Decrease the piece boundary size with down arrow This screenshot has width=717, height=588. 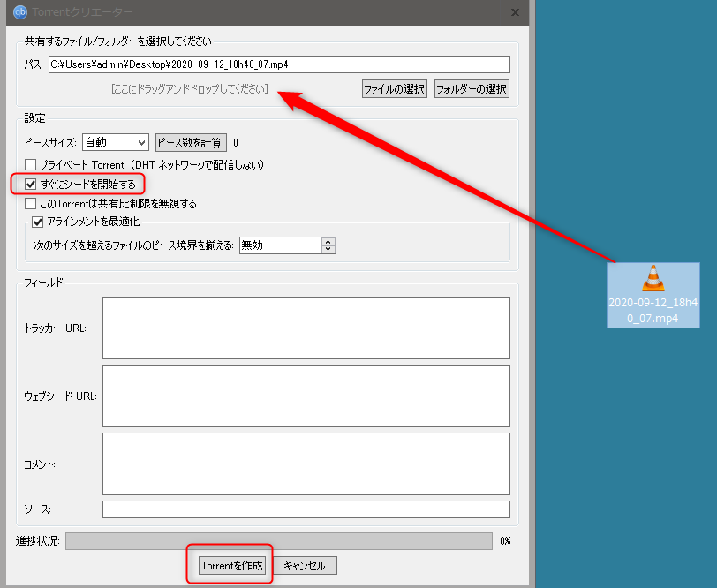(329, 249)
